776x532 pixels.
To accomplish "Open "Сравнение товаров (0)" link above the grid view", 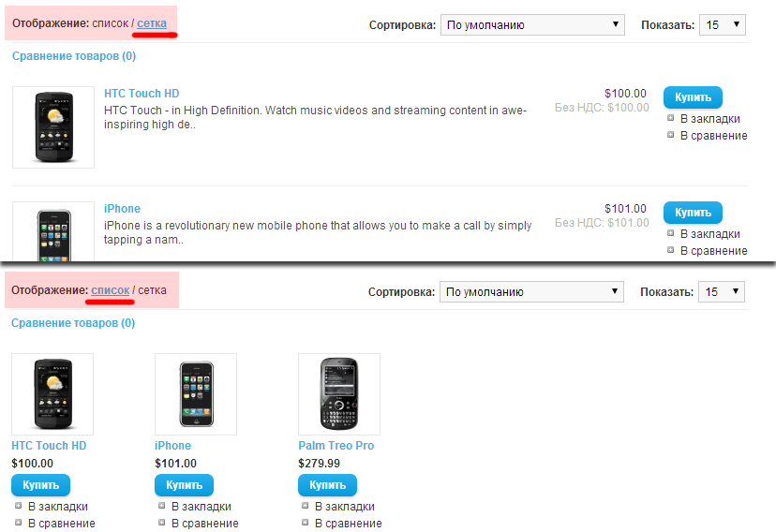I will (x=73, y=323).
